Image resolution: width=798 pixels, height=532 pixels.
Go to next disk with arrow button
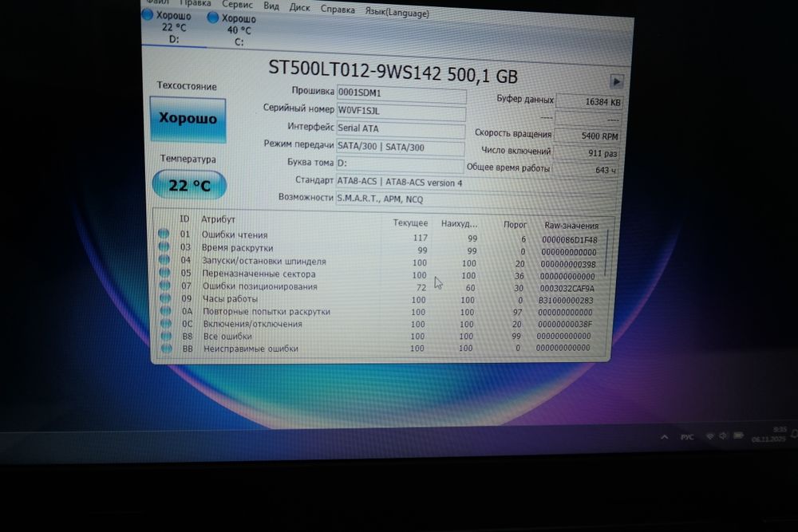click(616, 81)
